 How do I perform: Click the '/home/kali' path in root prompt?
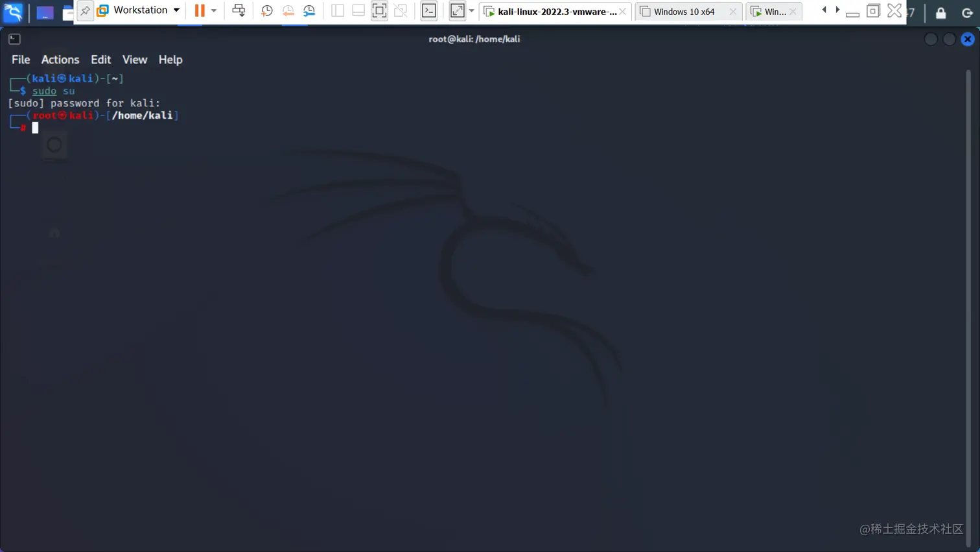point(143,115)
